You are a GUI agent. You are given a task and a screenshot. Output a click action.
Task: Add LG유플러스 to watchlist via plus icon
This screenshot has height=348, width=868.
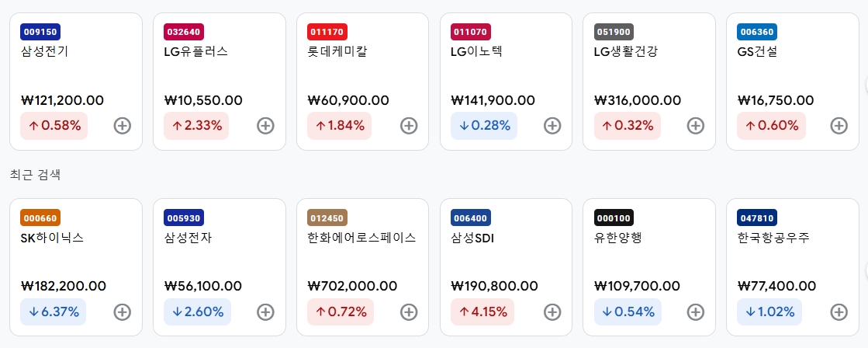point(266,126)
